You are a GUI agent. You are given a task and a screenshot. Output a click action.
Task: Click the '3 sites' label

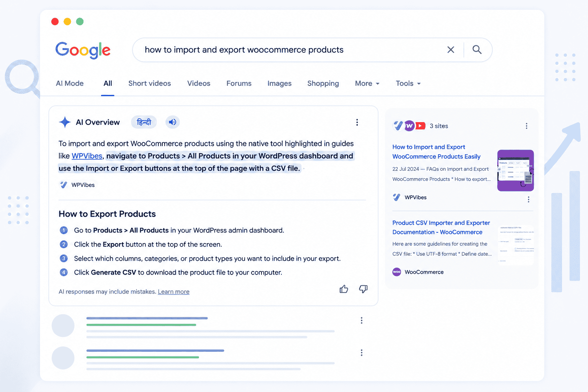click(439, 126)
